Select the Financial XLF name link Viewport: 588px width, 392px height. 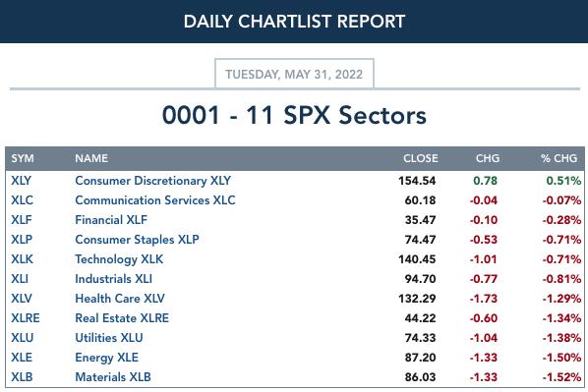111,220
